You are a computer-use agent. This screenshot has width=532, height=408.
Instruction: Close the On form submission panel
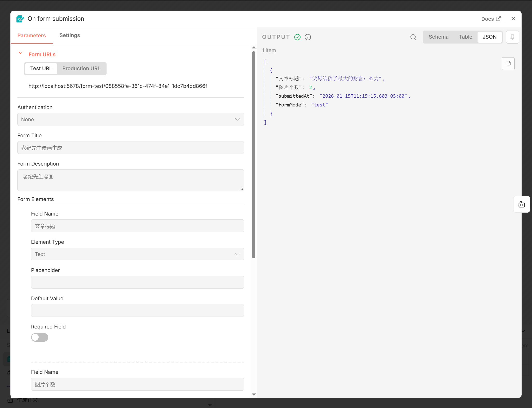pos(513,19)
